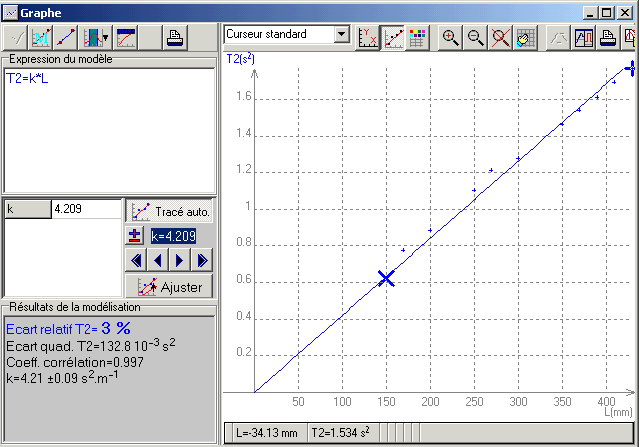Click 'Coeff. corrélation=0.997' text
Screen dimensions: 639x447
point(75,362)
